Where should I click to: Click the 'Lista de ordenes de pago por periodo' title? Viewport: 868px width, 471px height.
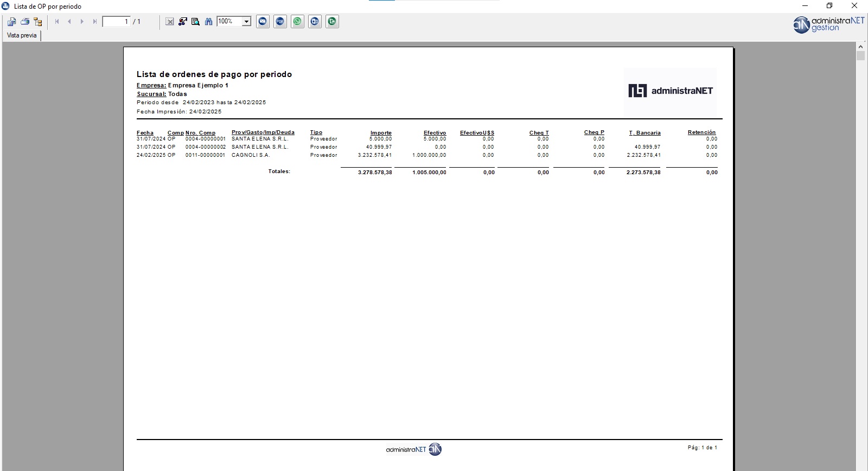(214, 74)
